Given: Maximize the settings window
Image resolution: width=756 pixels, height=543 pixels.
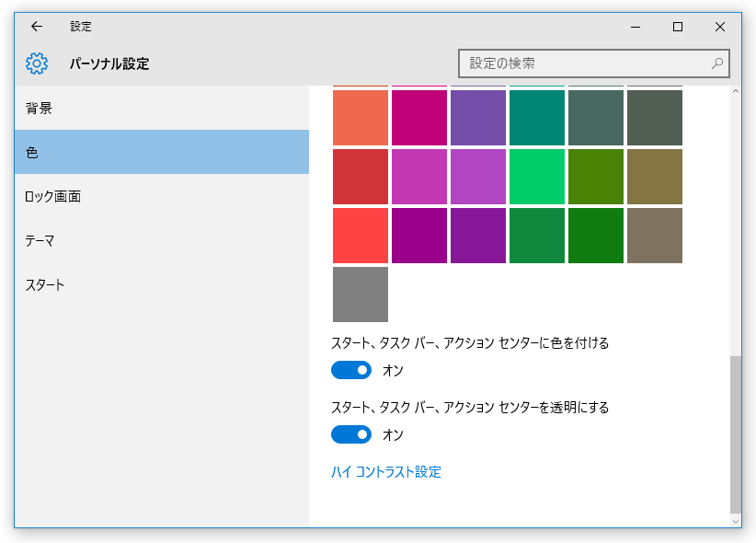Looking at the screenshot, I should pos(678,27).
